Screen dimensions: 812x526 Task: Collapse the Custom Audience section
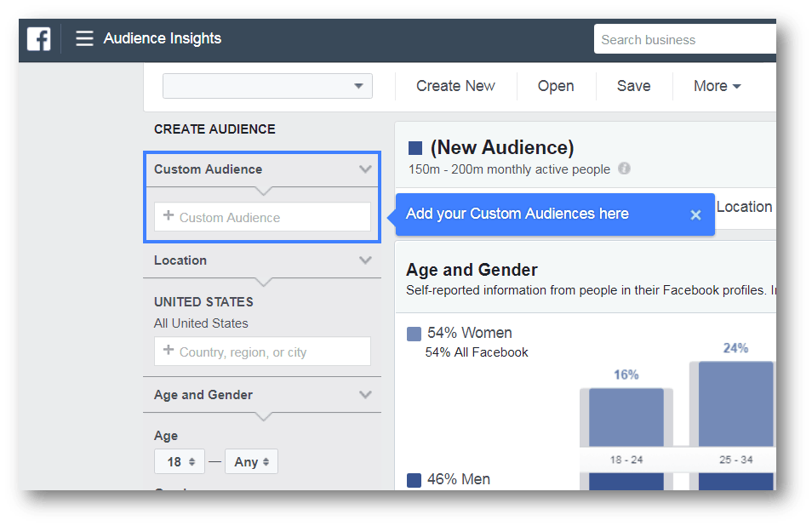click(x=365, y=169)
